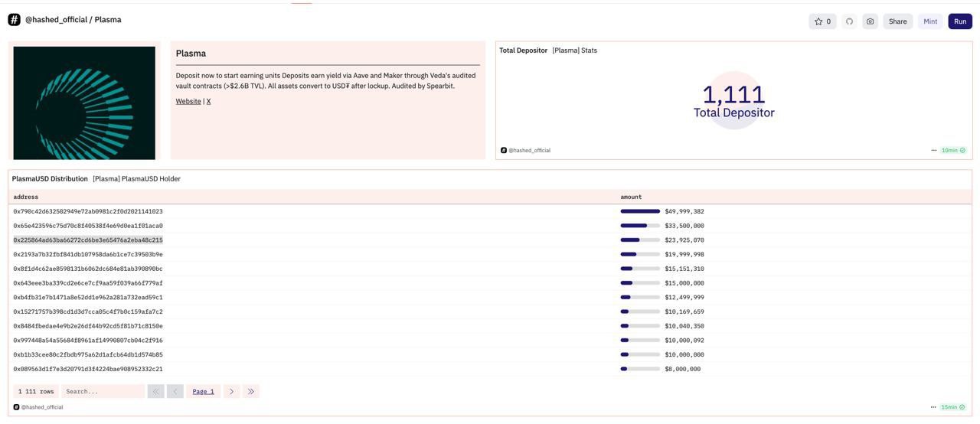Click the $10,000,092 amount value
980x424 pixels.
684,340
